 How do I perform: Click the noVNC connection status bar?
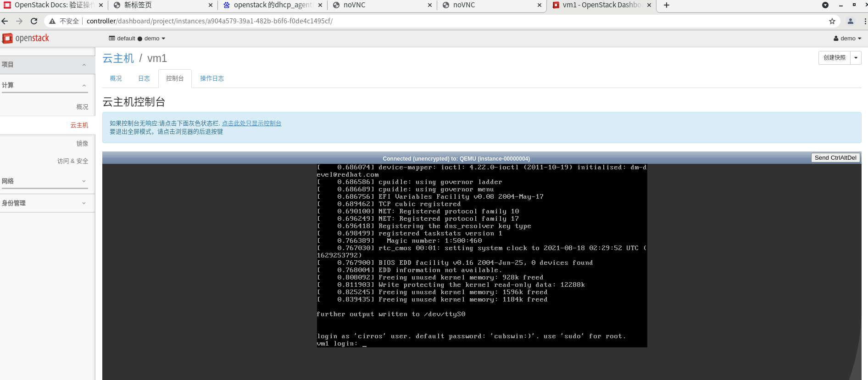[x=456, y=159]
